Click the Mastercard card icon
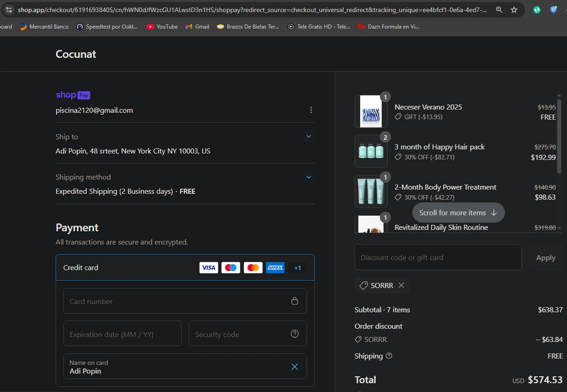Screen dimensions: 567x392 tap(253, 267)
